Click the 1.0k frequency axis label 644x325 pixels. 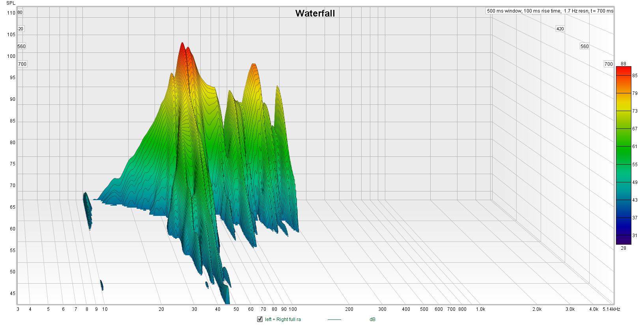pos(480,309)
